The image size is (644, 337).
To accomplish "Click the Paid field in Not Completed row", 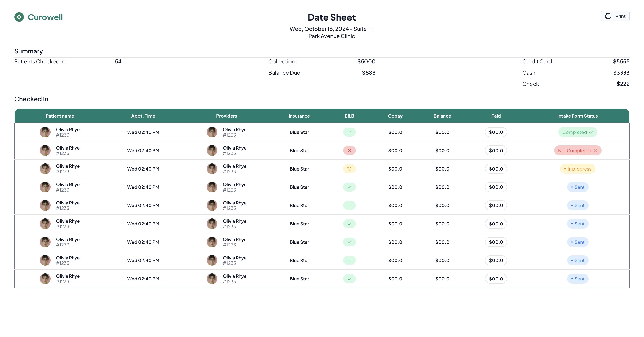I will (x=496, y=150).
